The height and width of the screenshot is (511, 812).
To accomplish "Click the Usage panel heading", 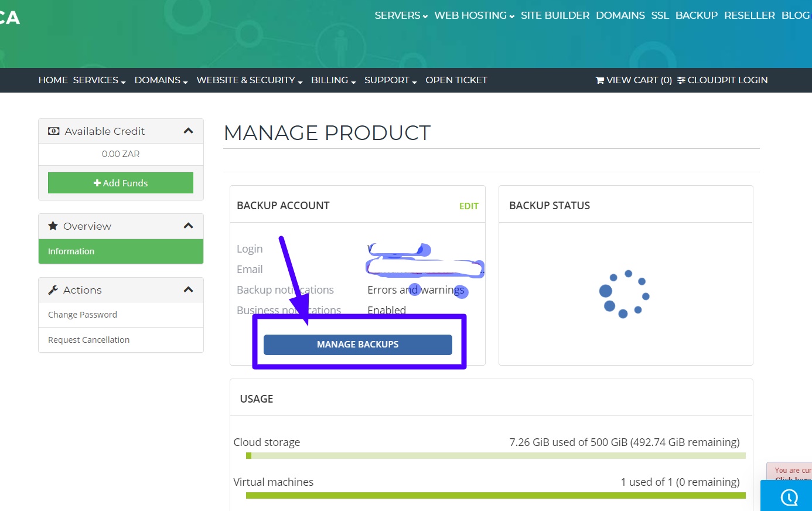I will pos(257,399).
